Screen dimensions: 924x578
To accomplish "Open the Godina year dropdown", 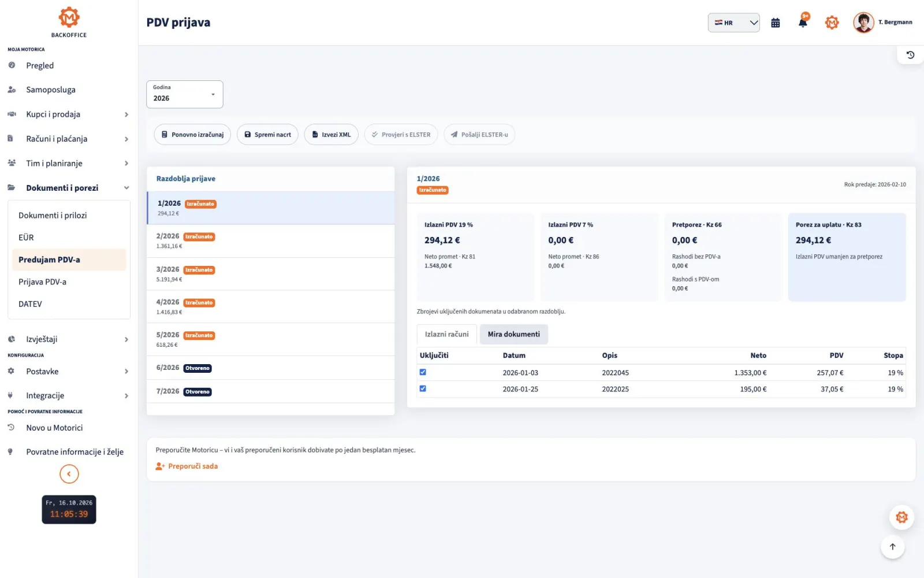I will [185, 94].
